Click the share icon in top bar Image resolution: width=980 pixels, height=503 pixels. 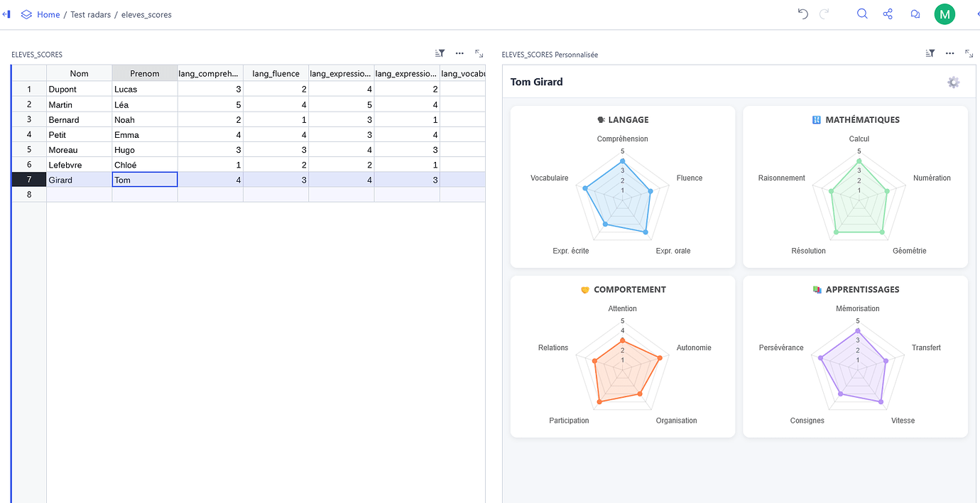click(888, 13)
